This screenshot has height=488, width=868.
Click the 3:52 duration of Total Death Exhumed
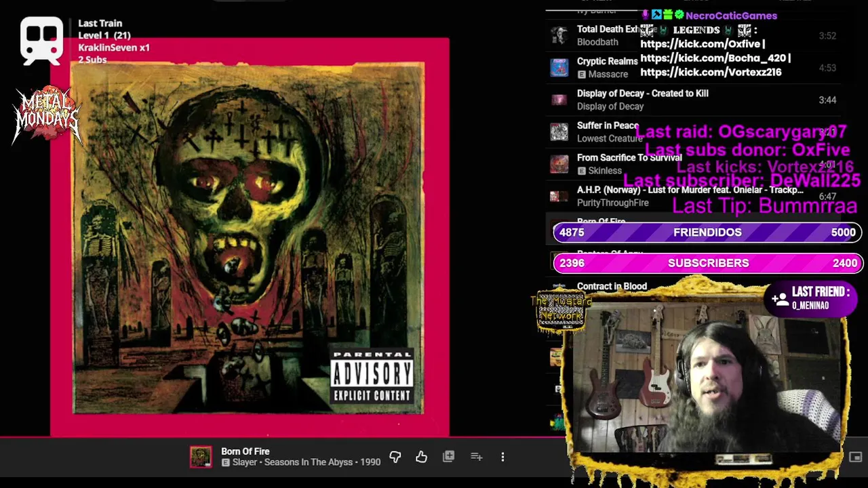pyautogui.click(x=827, y=35)
